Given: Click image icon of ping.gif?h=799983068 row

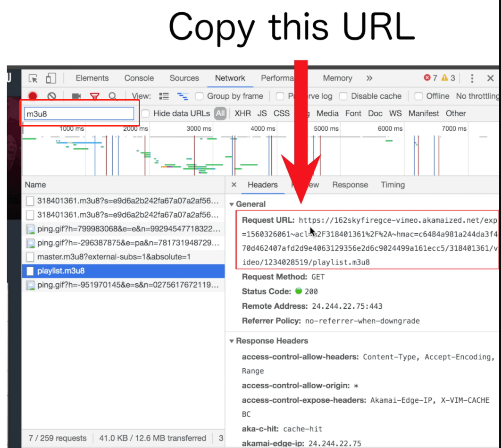Looking at the screenshot, I should 31,229.
